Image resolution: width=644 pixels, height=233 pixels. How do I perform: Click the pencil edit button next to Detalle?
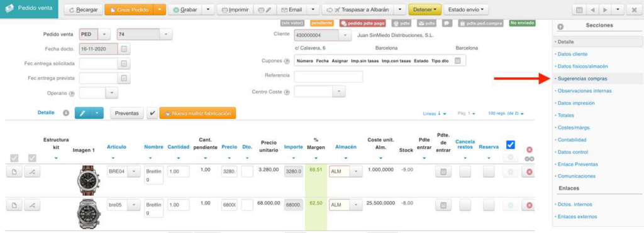[x=82, y=113]
